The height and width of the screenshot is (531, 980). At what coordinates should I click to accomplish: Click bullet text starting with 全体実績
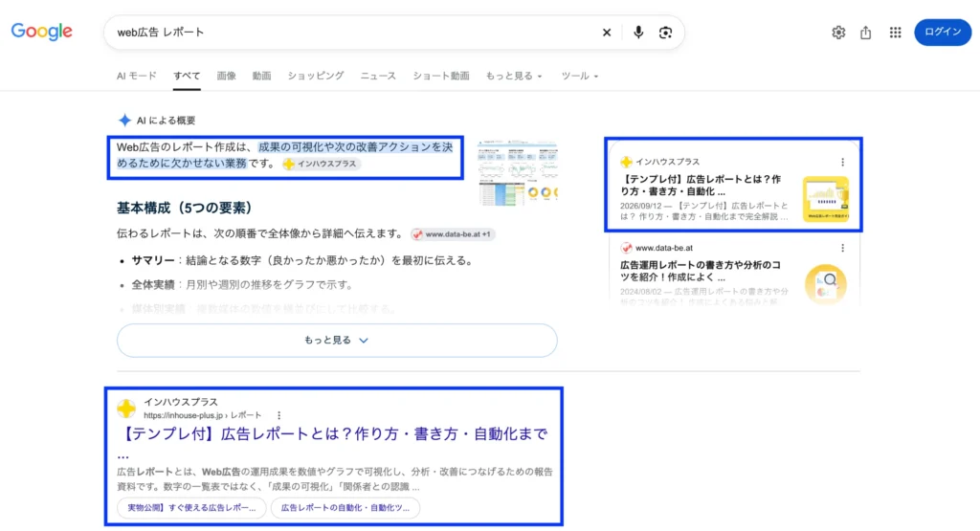click(x=242, y=285)
